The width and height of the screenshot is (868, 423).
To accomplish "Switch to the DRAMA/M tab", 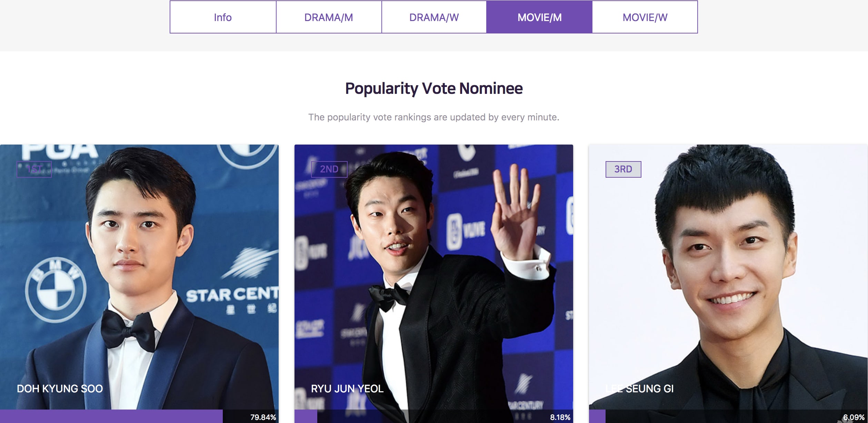I will coord(329,17).
